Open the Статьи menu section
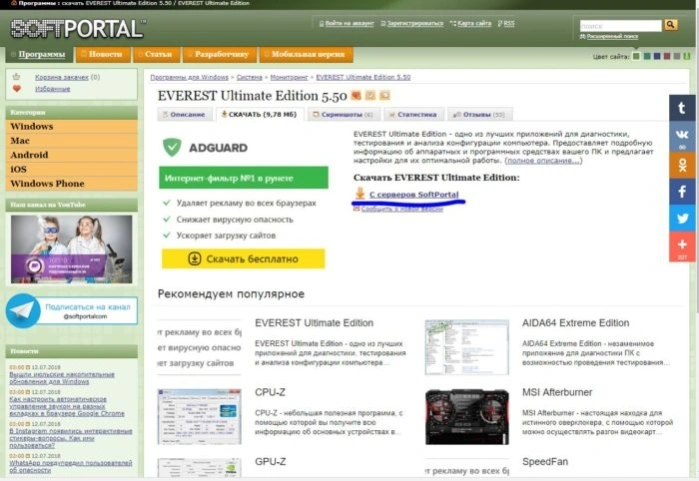The height and width of the screenshot is (481, 699). click(x=156, y=54)
